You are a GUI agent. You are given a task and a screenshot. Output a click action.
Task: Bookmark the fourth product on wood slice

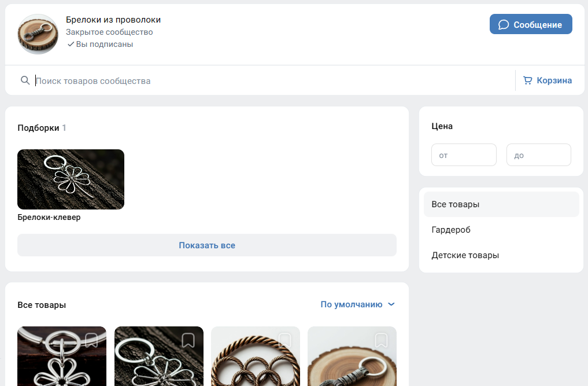(x=381, y=340)
